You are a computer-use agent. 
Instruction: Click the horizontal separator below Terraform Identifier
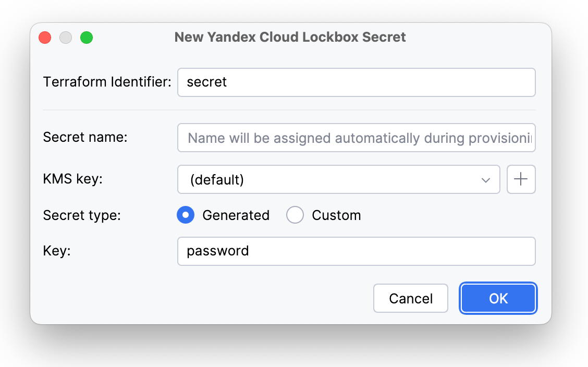point(289,110)
